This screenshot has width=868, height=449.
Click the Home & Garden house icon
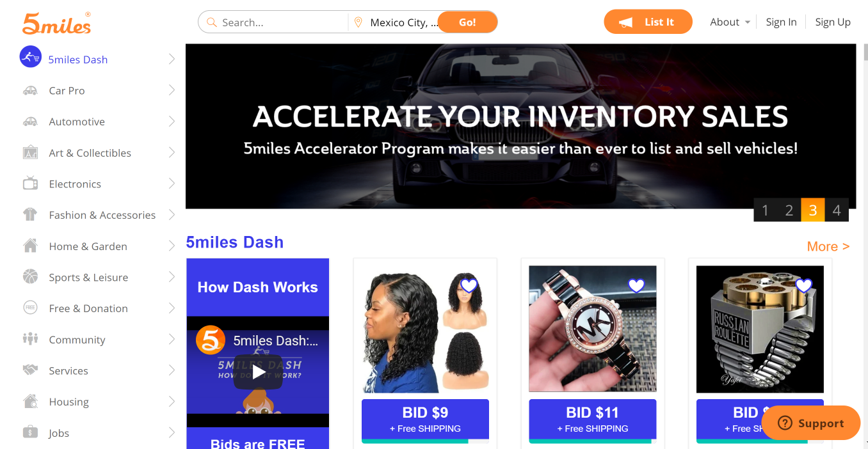pyautogui.click(x=30, y=246)
